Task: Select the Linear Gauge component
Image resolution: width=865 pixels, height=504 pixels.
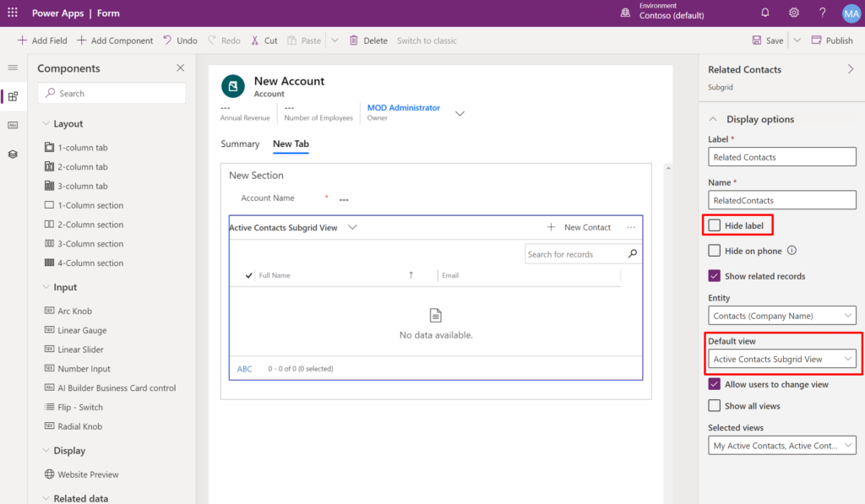Action: (75, 330)
